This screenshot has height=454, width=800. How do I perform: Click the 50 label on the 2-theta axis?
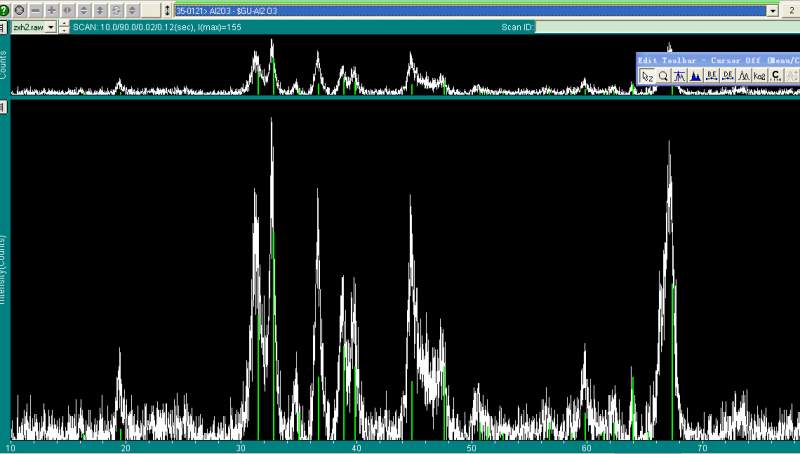pyautogui.click(x=471, y=448)
